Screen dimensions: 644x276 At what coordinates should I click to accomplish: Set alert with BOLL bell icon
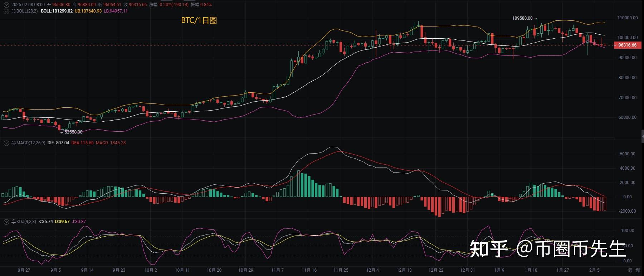14,11
